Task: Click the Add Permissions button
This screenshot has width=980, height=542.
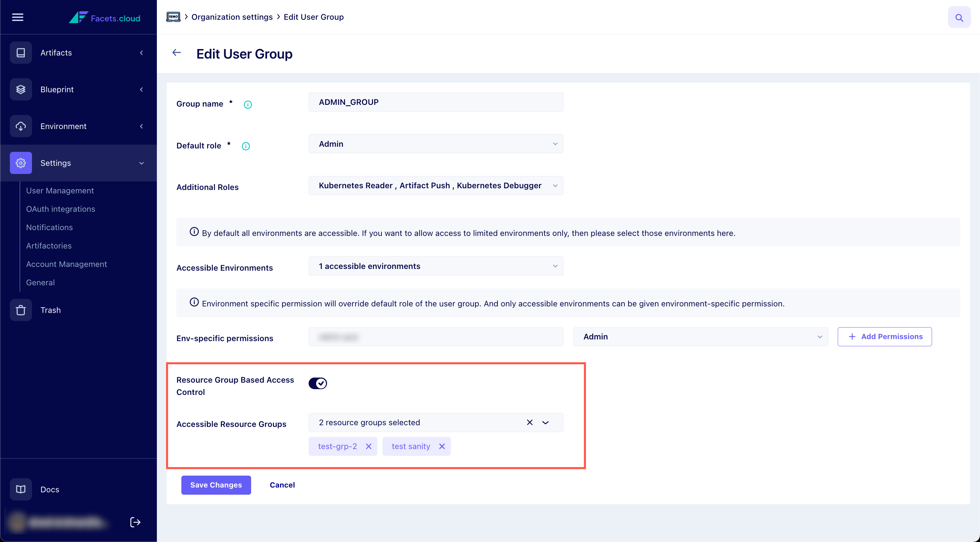Action: [x=884, y=336]
